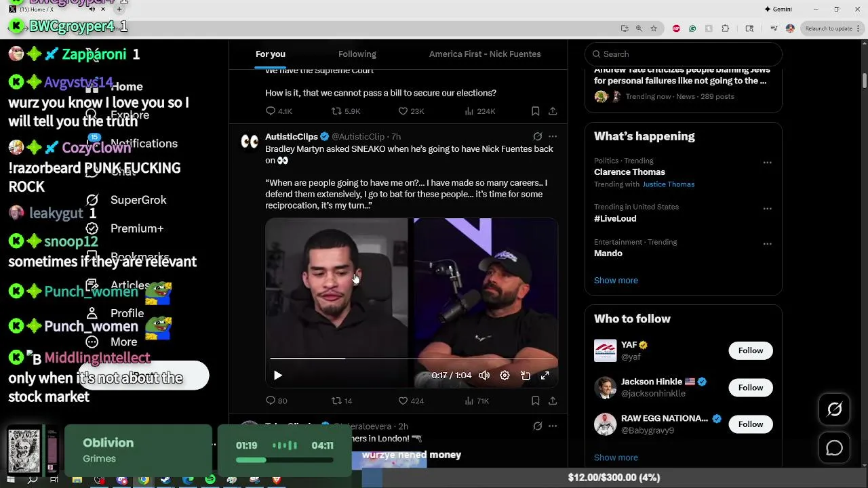Screen dimensions: 868x488
Task: Show more under What's happening
Action: pos(616,281)
